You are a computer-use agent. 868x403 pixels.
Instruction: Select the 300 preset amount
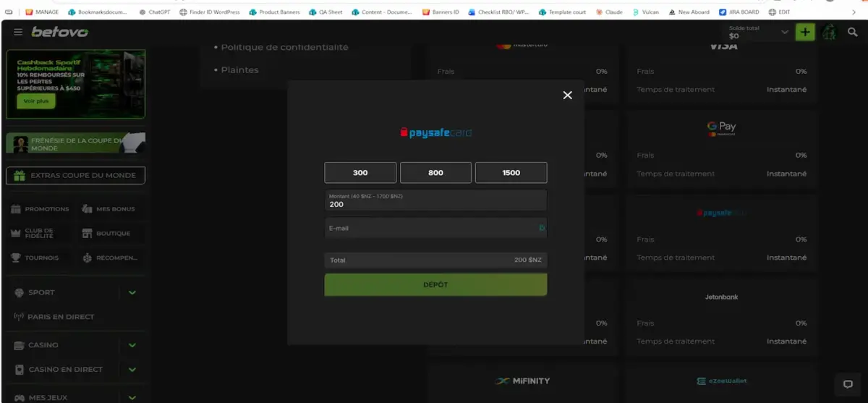[x=360, y=172]
